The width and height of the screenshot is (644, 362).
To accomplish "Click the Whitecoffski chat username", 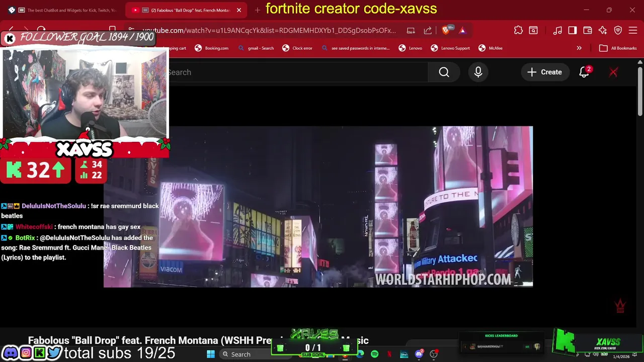I will [34, 227].
